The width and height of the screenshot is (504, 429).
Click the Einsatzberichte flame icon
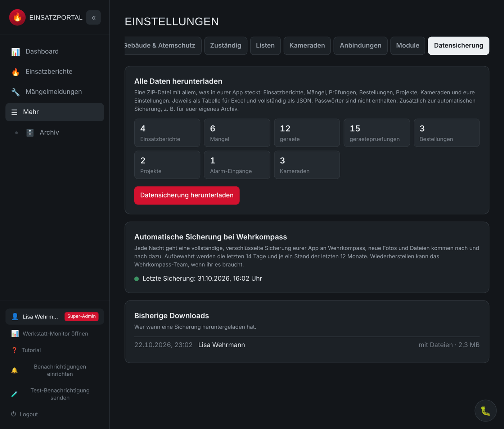point(15,72)
